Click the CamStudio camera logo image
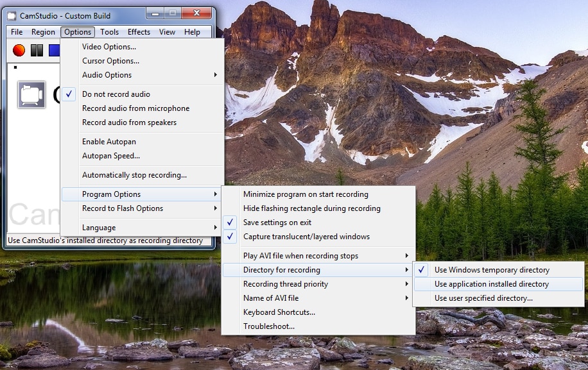 (x=31, y=95)
